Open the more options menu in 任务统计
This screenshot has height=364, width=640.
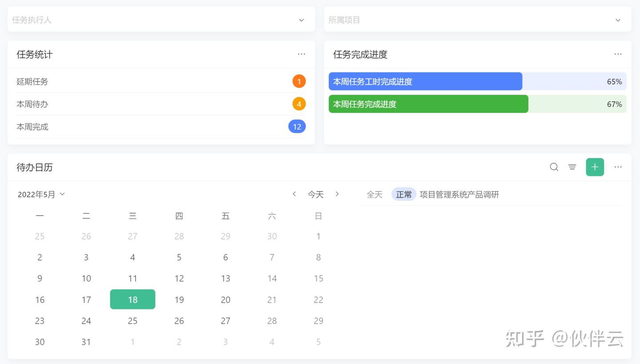click(x=301, y=54)
